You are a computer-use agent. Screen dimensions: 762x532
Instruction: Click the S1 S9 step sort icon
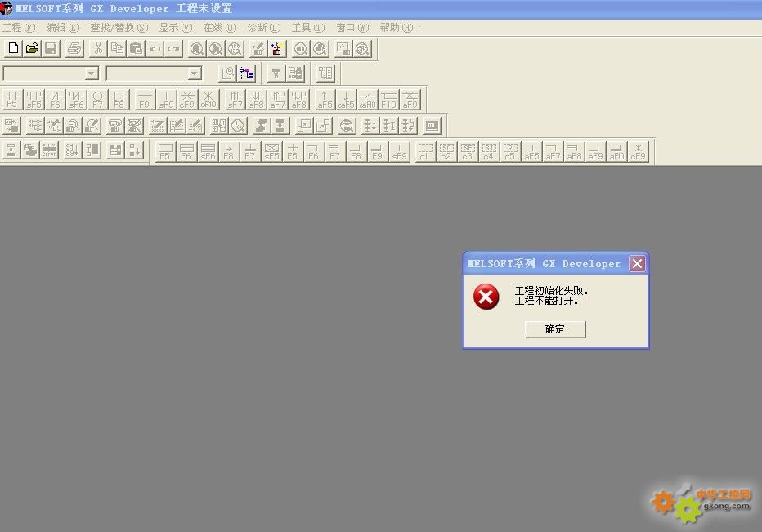point(73,150)
